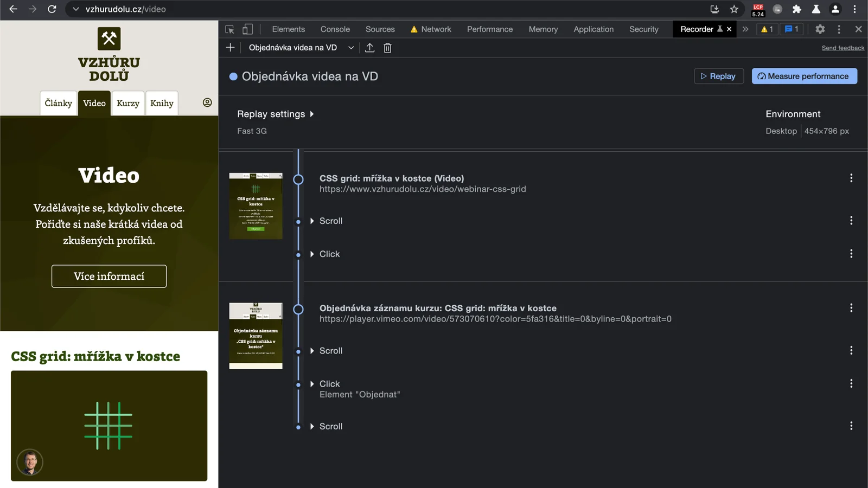Viewport: 868px width, 488px height.
Task: Click the bookmark star in the address bar
Action: [x=733, y=9]
